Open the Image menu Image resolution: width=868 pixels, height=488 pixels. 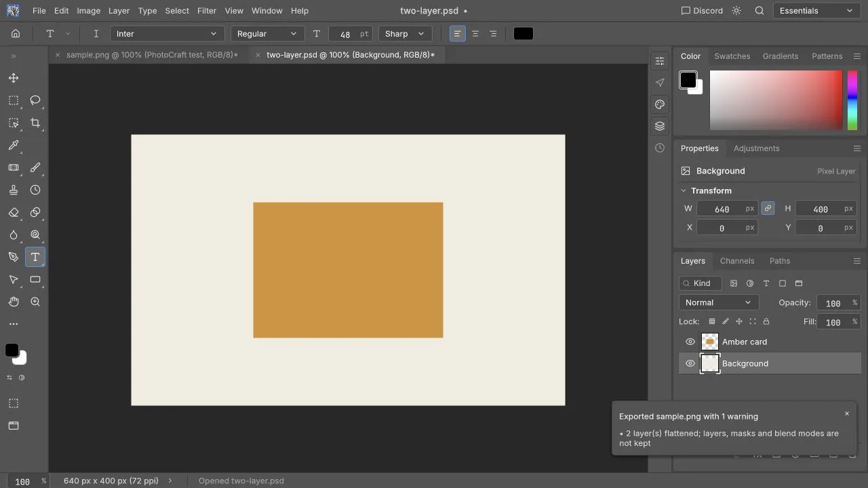[88, 11]
